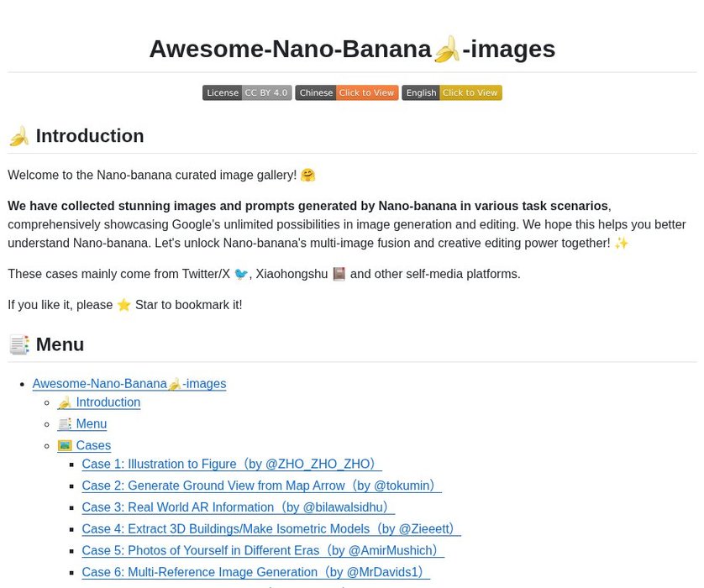704x588 pixels.
Task: Open the License CC BY 4.0 badge
Action: pyautogui.click(x=247, y=92)
